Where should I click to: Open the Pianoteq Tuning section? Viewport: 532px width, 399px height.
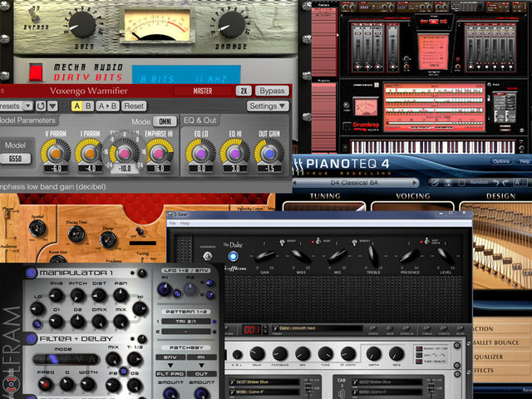[325, 196]
